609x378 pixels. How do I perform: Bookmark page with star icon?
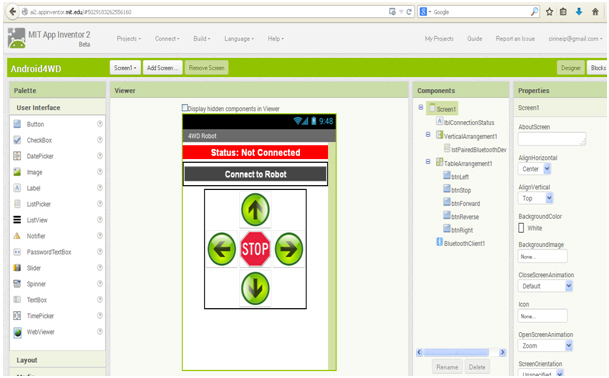pos(549,12)
